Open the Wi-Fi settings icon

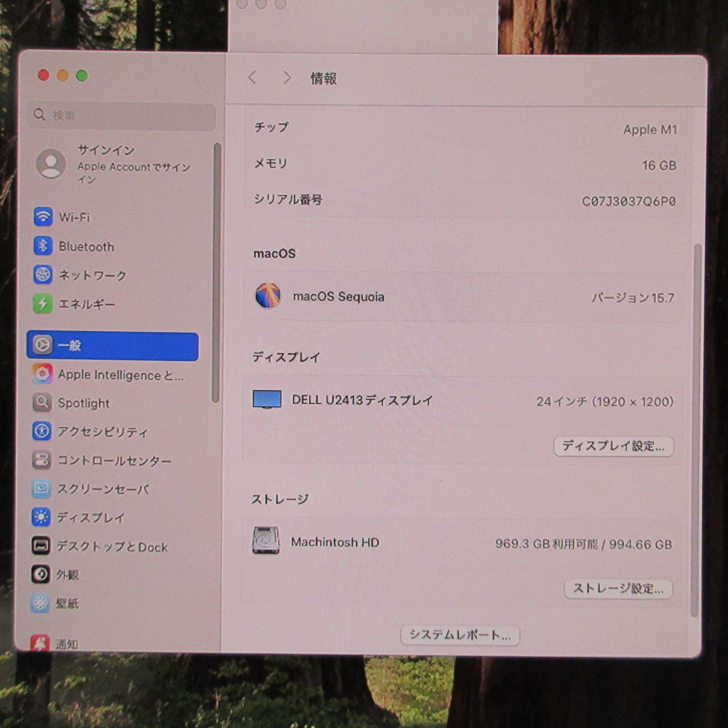(43, 217)
